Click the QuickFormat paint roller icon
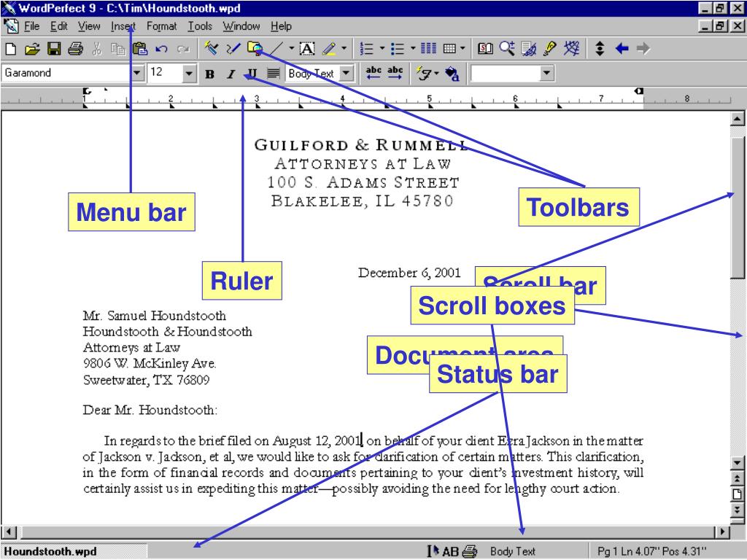Image resolution: width=747 pixels, height=560 pixels. [211, 49]
